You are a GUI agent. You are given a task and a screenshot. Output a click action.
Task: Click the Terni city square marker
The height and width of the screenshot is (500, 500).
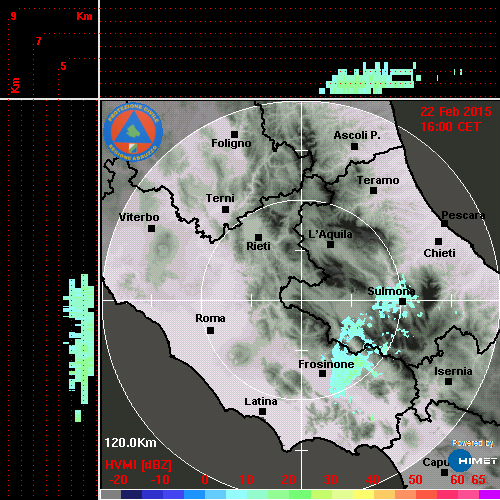click(x=225, y=210)
